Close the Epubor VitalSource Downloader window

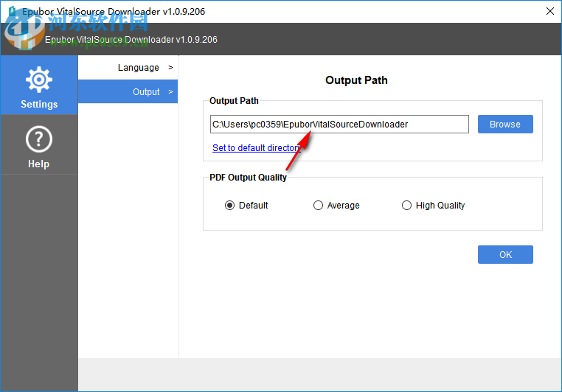(549, 11)
